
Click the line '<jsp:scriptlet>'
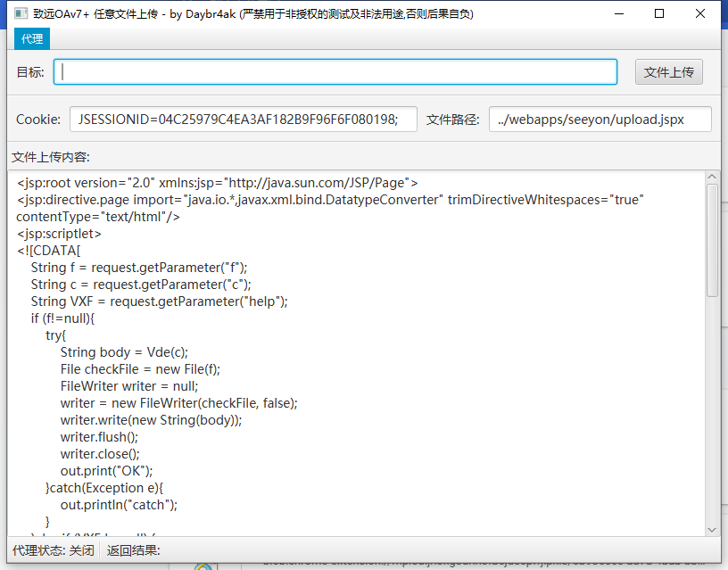[x=59, y=234]
